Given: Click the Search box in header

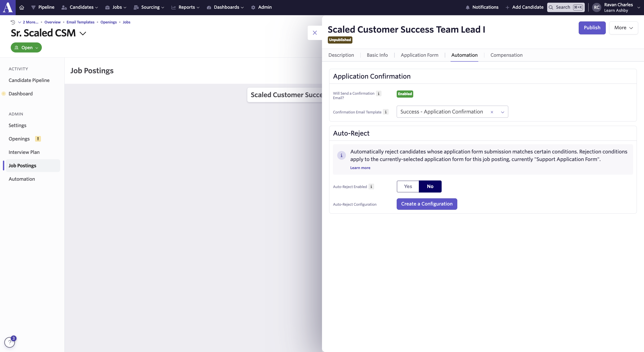Looking at the screenshot, I should point(566,7).
